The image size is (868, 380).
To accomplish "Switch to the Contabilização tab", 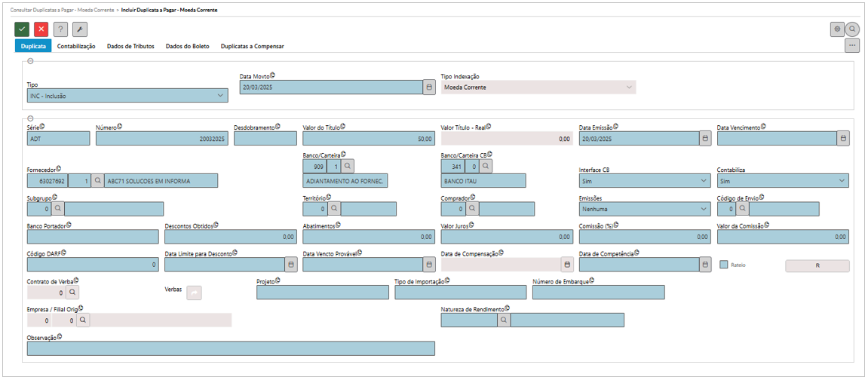I will 76,47.
